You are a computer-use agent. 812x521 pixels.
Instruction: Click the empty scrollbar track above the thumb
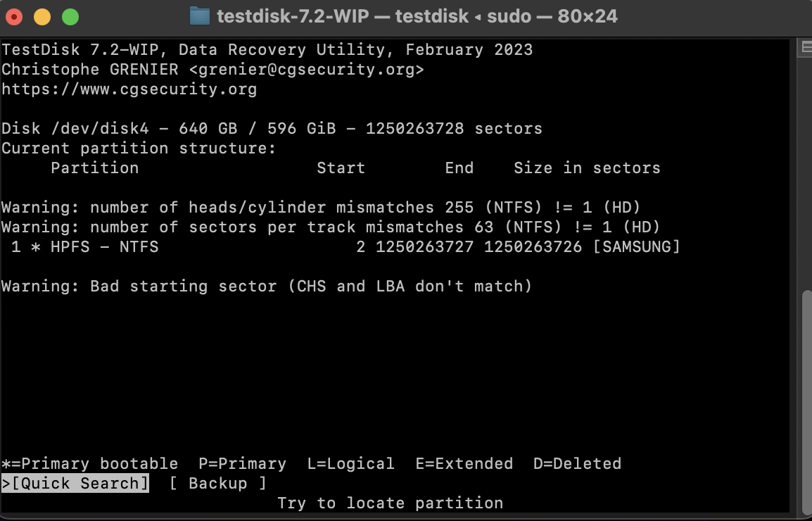(x=806, y=171)
